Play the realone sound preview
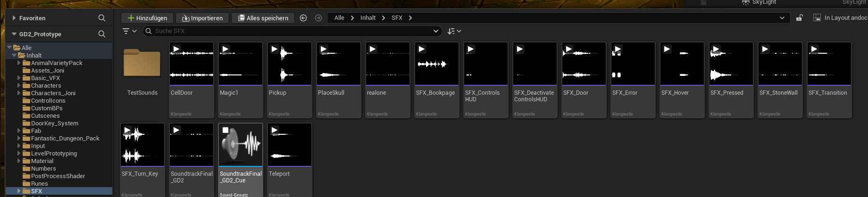 coord(372,49)
